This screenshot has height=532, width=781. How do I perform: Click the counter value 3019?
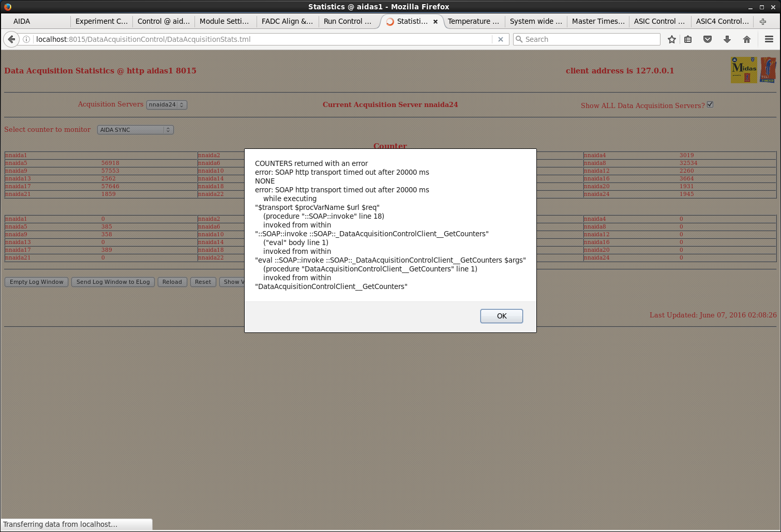click(x=687, y=155)
